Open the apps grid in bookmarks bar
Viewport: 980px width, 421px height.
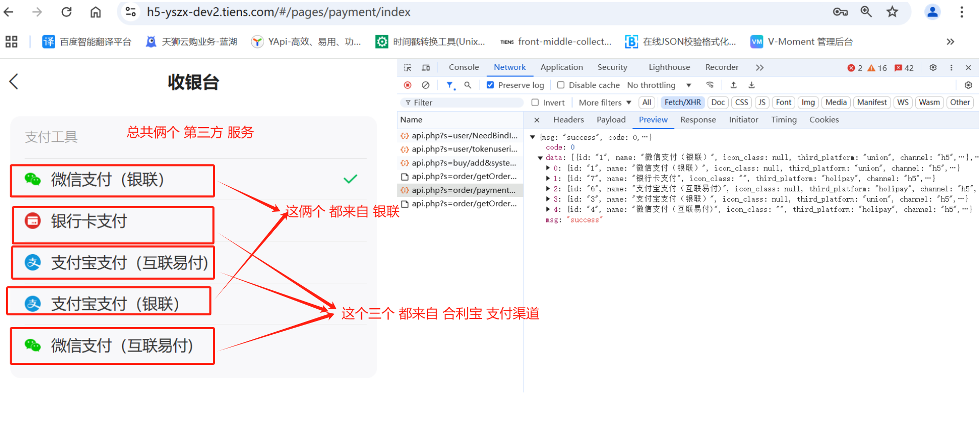click(11, 42)
